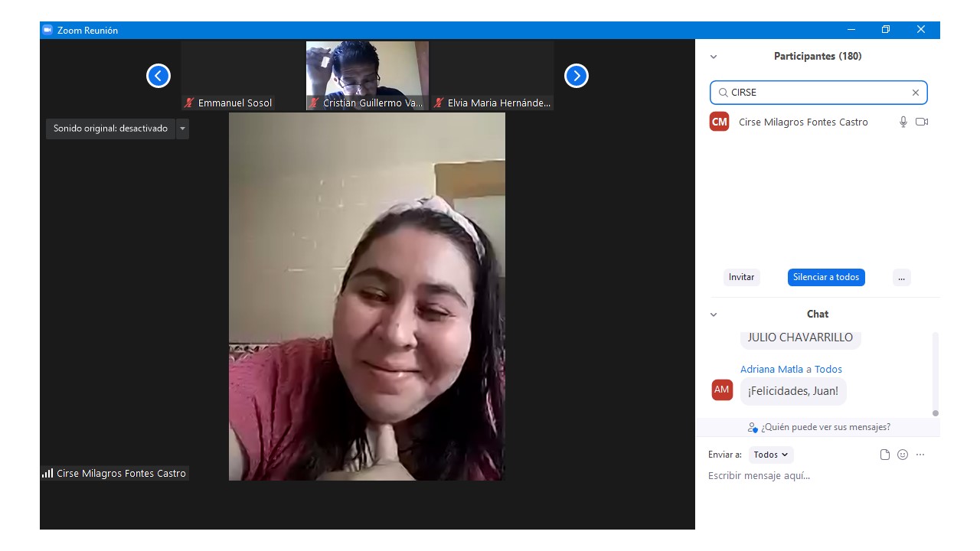The width and height of the screenshot is (980, 551).
Task: Collapse the Chat panel chevron
Action: [714, 315]
